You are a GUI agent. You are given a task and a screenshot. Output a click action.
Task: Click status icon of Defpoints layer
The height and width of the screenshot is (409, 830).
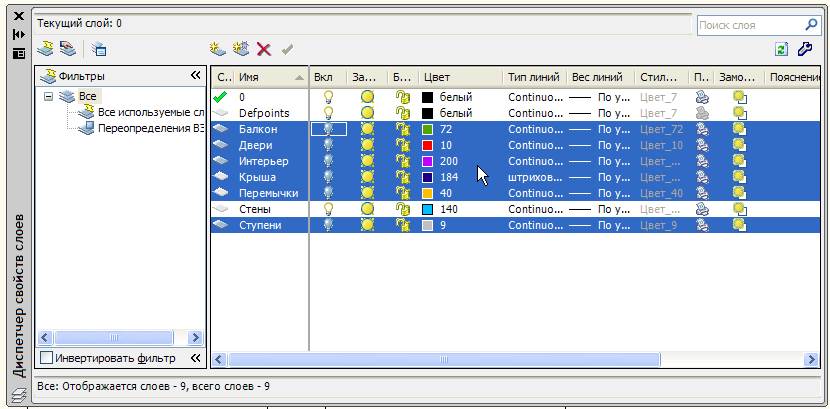pos(220,113)
